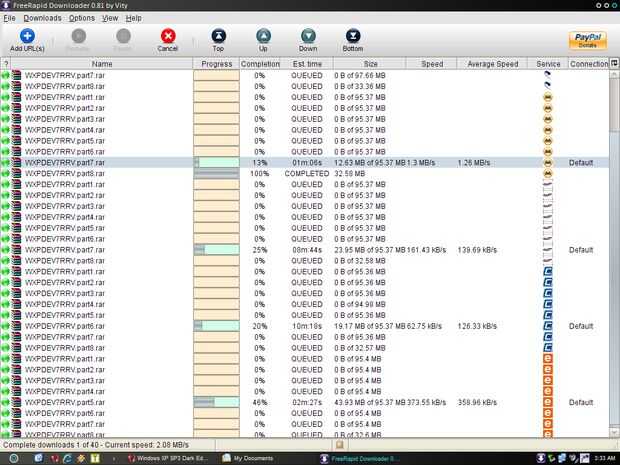620x465 pixels.
Task: Select the size cell '0 B of 94.98 MB'
Action: [x=360, y=304]
